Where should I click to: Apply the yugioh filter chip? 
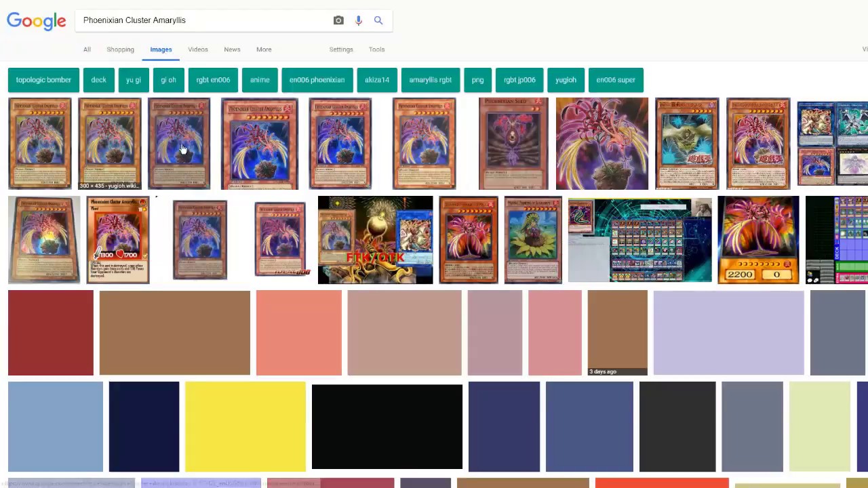pyautogui.click(x=566, y=80)
